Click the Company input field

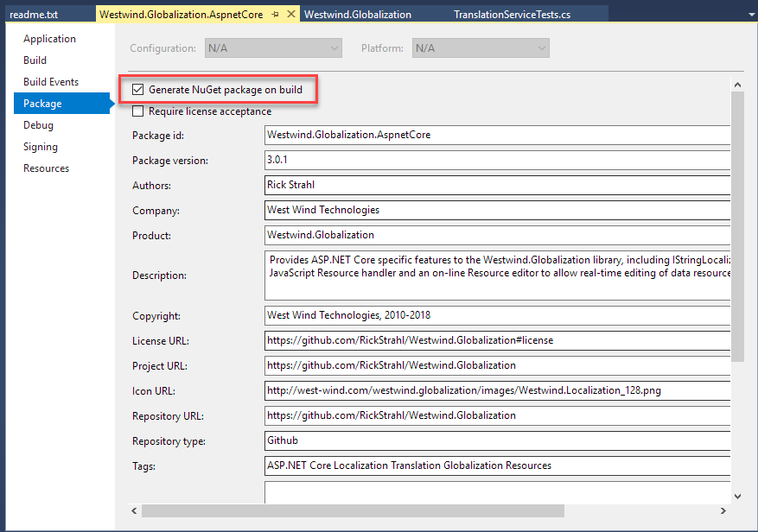point(498,210)
